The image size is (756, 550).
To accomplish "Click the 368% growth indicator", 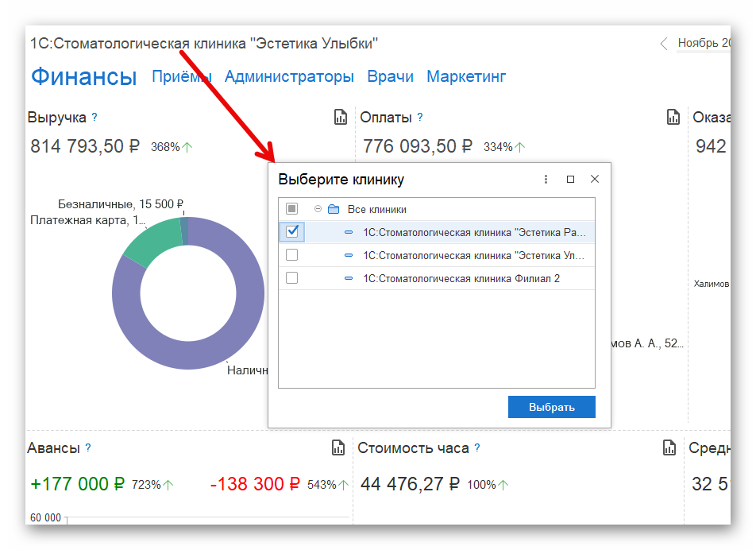I will [172, 147].
